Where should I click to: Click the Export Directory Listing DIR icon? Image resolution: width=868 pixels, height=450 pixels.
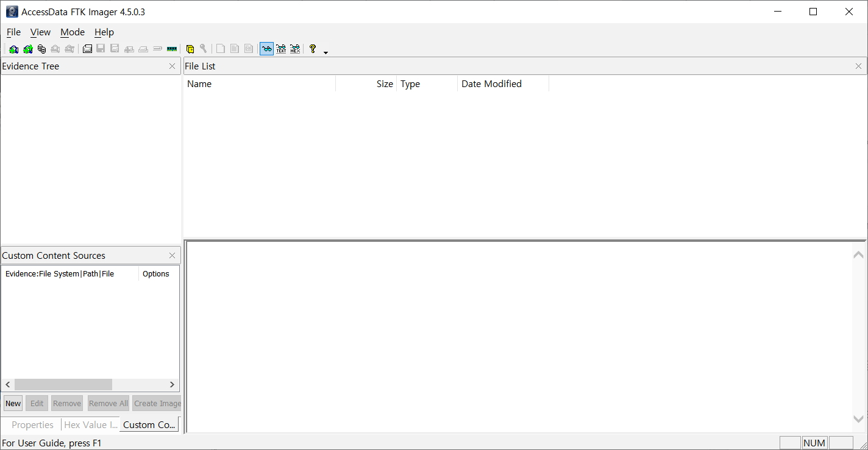tap(249, 49)
